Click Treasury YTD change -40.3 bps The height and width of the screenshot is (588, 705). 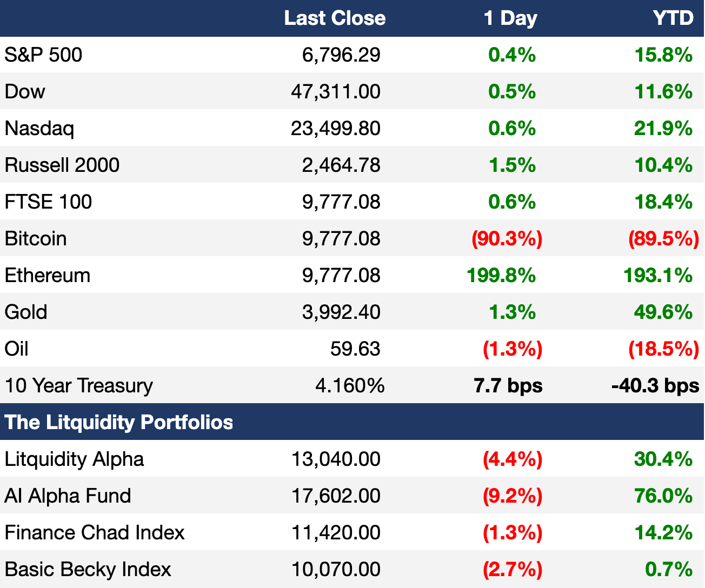(x=655, y=385)
